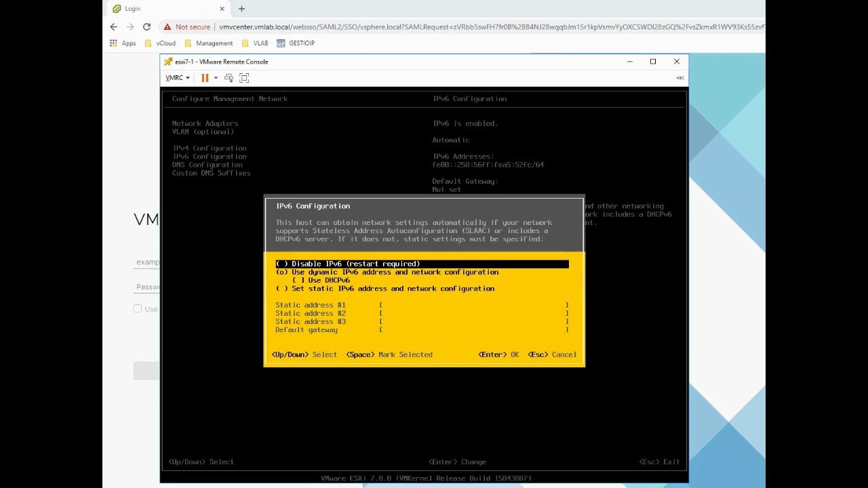Open the VMRC dropdown menu
868x488 pixels.
(178, 78)
